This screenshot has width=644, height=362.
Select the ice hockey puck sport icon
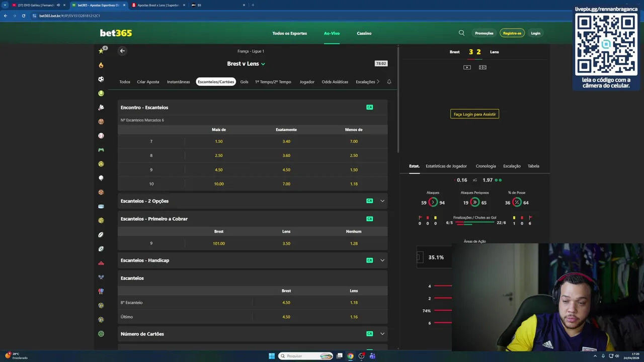point(101,206)
